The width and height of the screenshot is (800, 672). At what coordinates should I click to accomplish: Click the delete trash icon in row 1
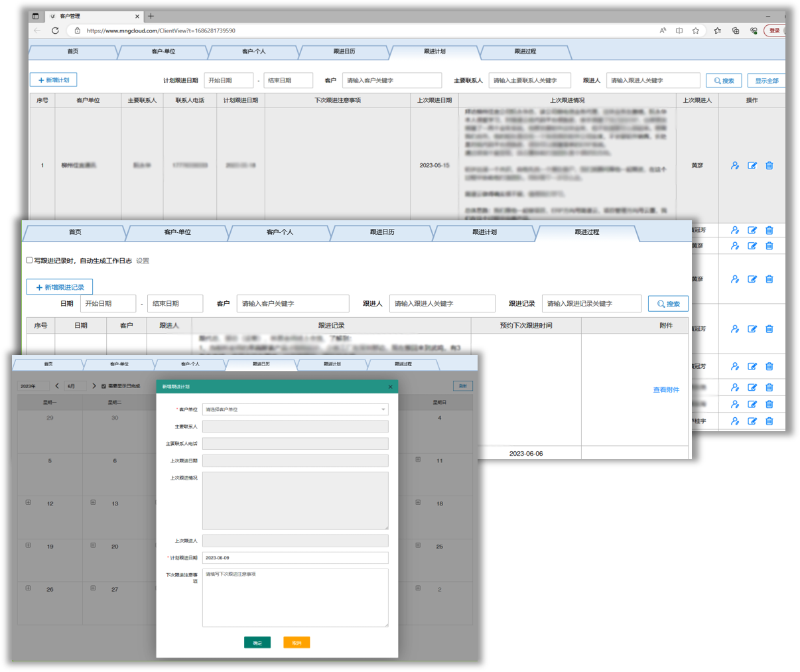point(769,166)
